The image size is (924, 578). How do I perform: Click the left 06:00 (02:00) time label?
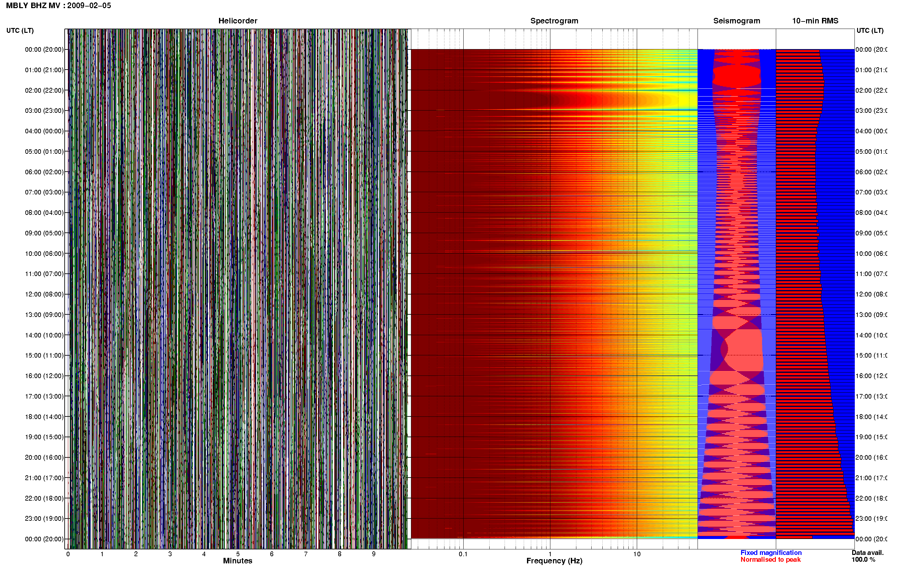(44, 172)
